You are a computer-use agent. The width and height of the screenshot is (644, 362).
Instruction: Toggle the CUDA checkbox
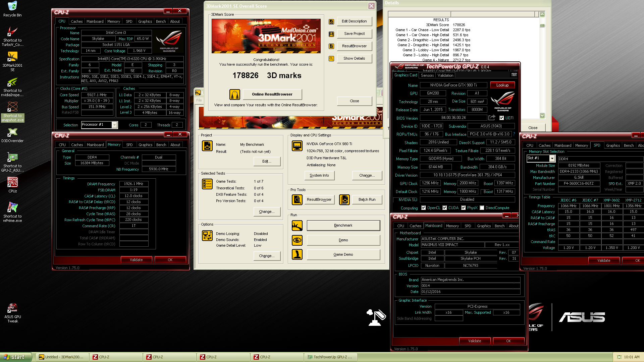[x=444, y=208]
